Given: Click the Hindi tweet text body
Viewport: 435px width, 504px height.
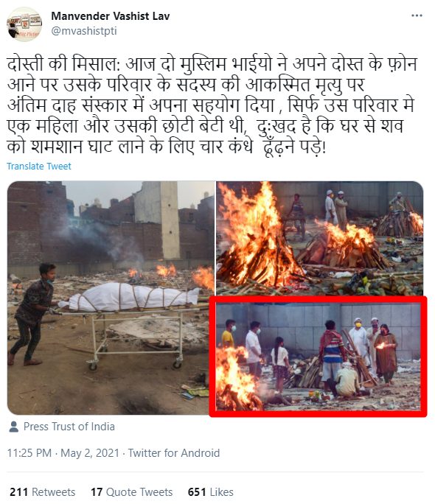Looking at the screenshot, I should (212, 105).
